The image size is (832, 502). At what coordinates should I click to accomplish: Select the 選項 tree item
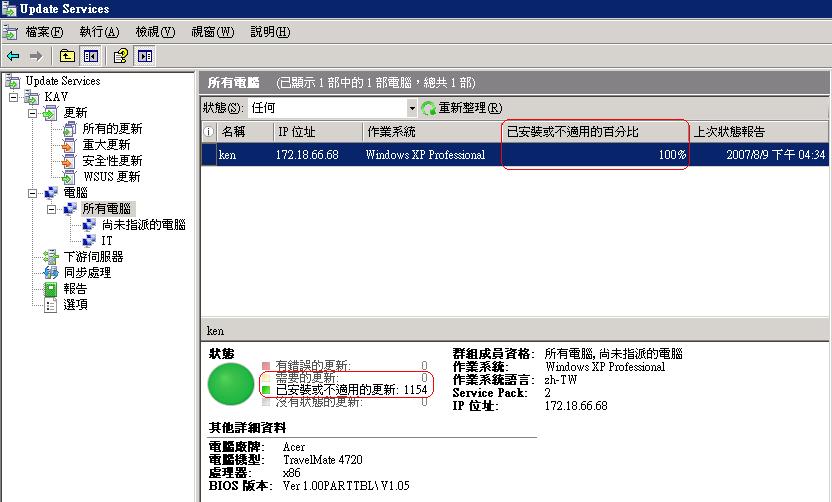point(75,305)
